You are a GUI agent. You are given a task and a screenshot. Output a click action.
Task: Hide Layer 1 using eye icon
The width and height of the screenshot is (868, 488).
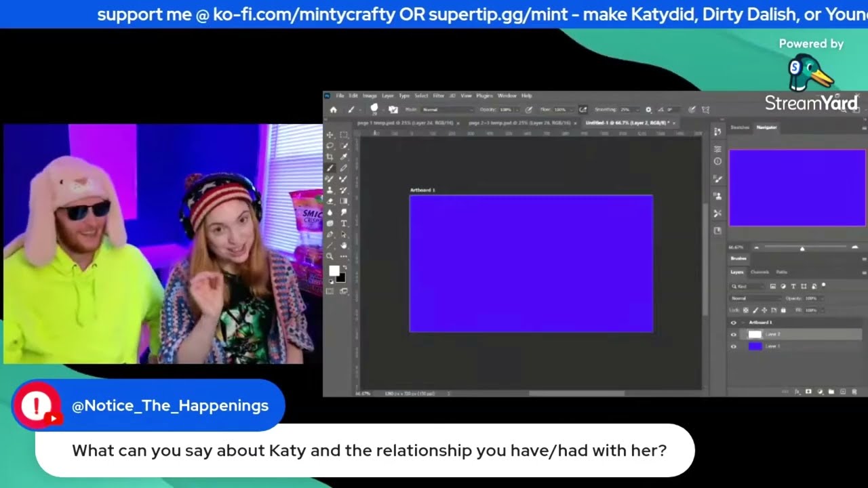pyautogui.click(x=733, y=346)
